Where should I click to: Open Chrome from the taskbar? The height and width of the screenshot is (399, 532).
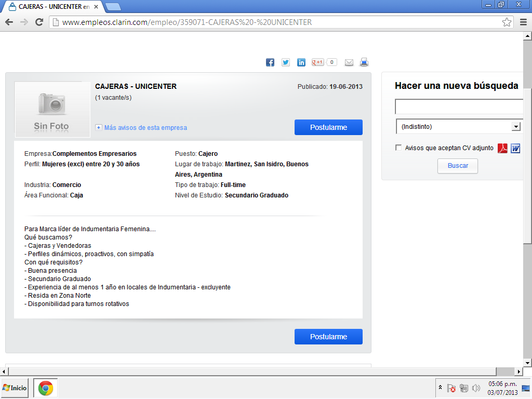(46, 388)
